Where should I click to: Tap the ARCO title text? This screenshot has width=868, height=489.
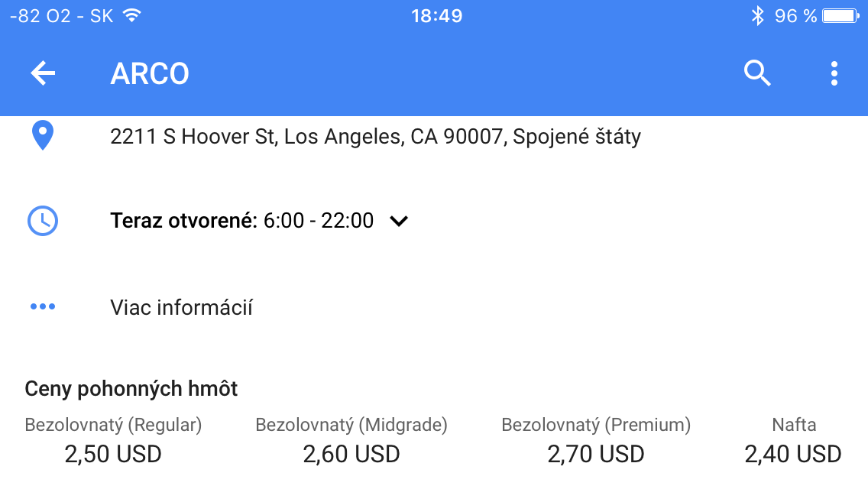(x=150, y=74)
